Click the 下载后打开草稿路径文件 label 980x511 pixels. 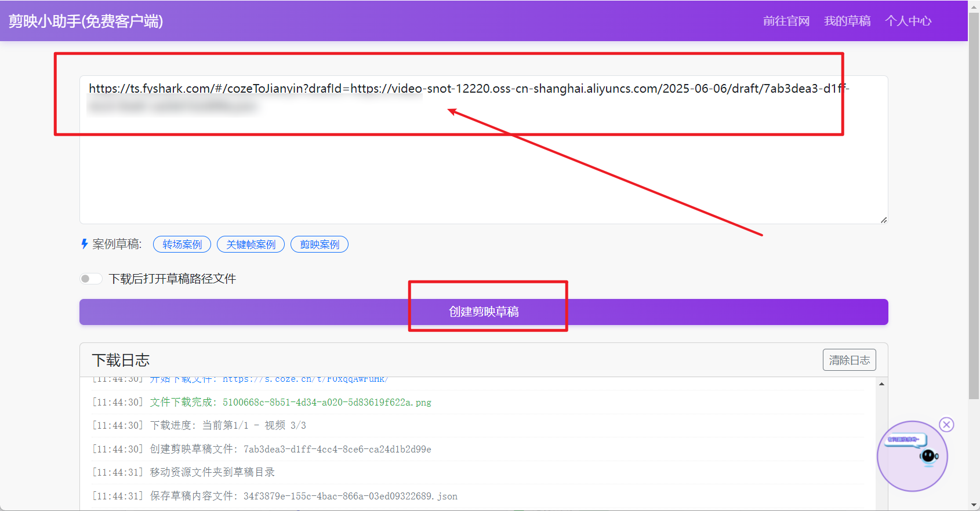click(x=172, y=279)
